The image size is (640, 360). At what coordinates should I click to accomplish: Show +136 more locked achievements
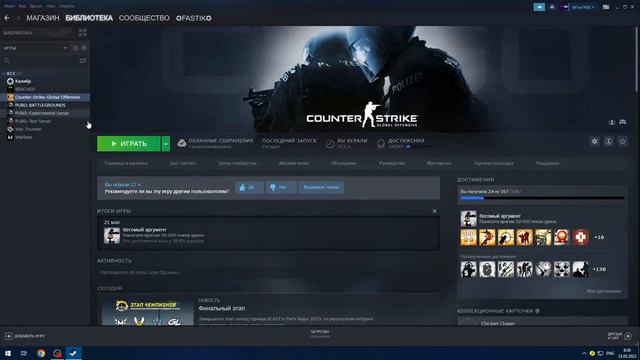pyautogui.click(x=599, y=269)
